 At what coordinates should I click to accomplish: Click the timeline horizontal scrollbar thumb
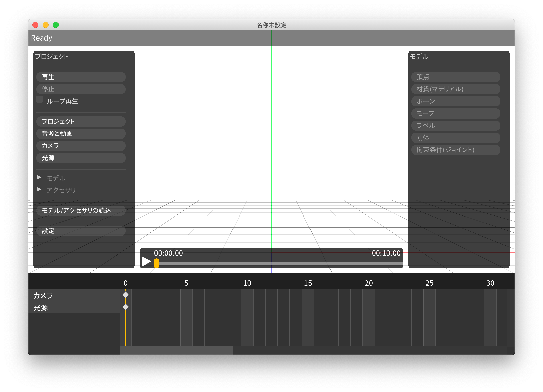(176, 350)
